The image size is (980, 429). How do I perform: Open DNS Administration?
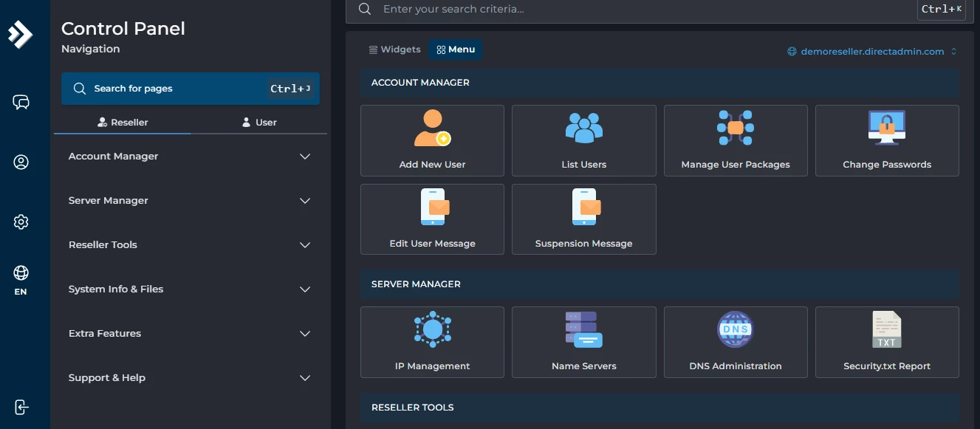pos(736,342)
